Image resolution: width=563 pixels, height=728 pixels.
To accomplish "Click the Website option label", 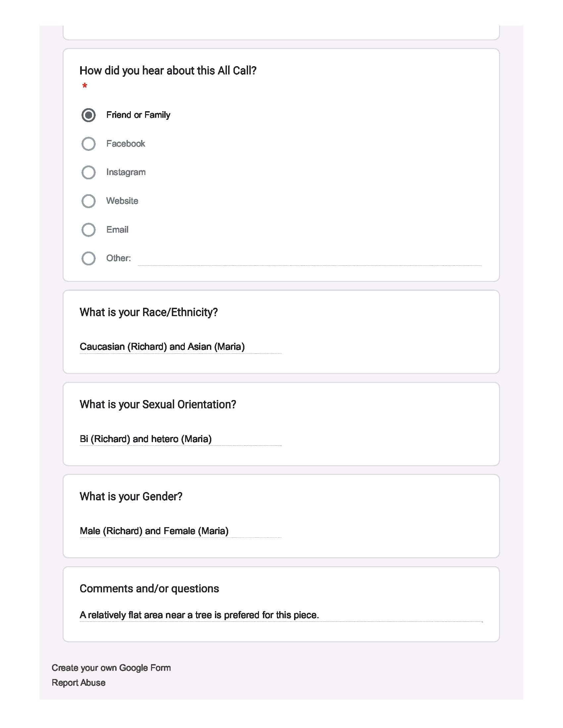I will [122, 201].
